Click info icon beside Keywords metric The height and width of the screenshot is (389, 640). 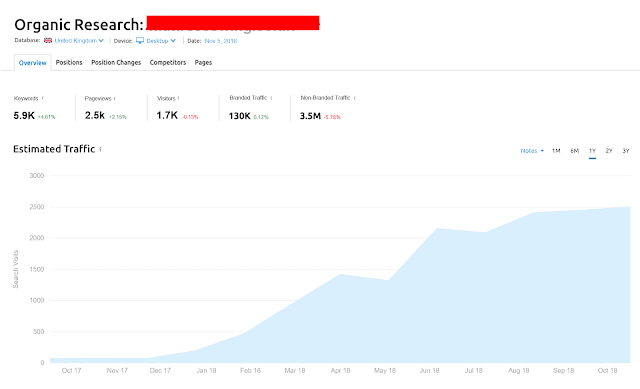[43, 98]
